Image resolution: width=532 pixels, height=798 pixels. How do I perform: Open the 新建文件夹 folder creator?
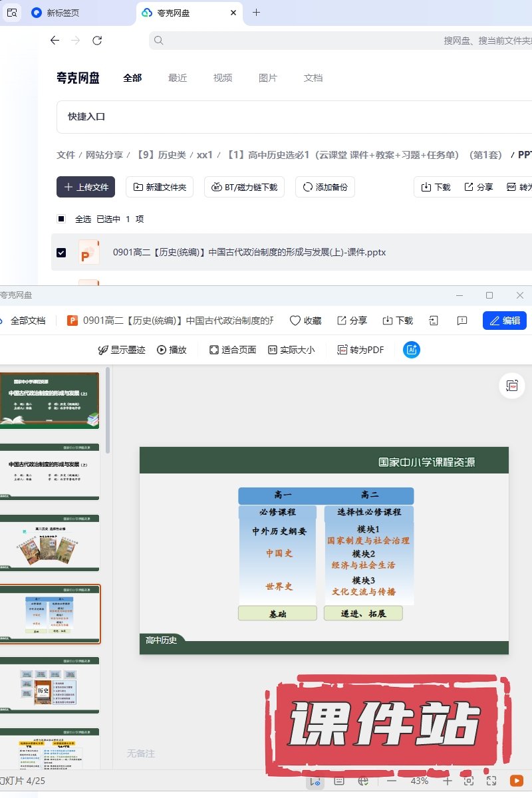click(x=160, y=188)
